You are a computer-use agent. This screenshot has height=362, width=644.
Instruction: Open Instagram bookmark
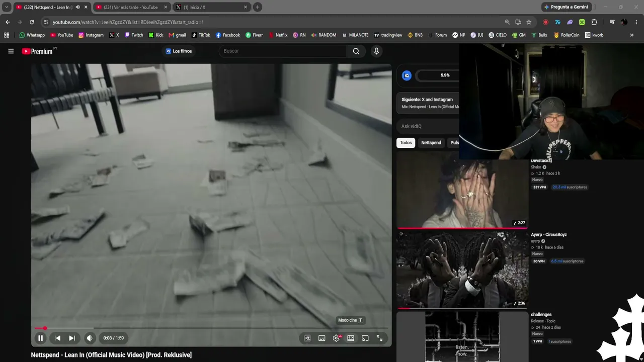pos(91,35)
